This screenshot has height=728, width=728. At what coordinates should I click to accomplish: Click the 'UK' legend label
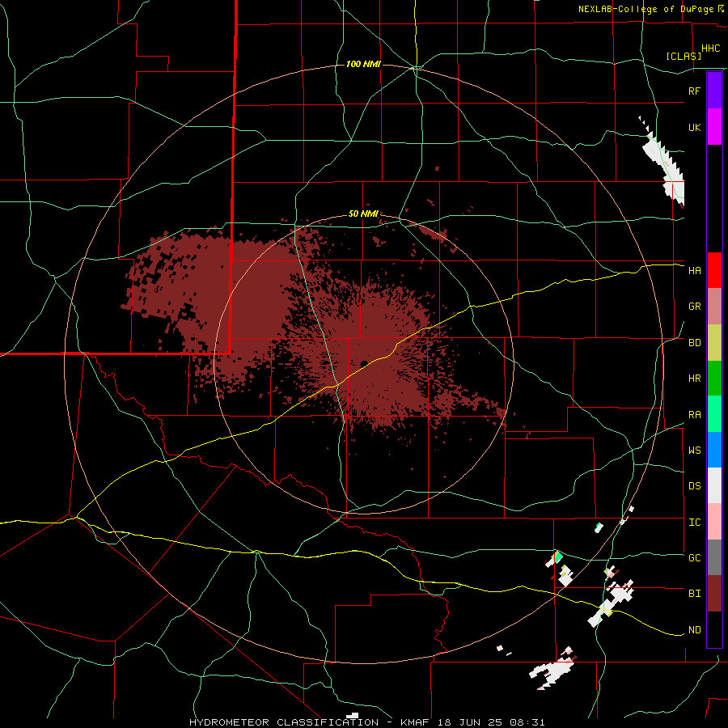point(694,127)
